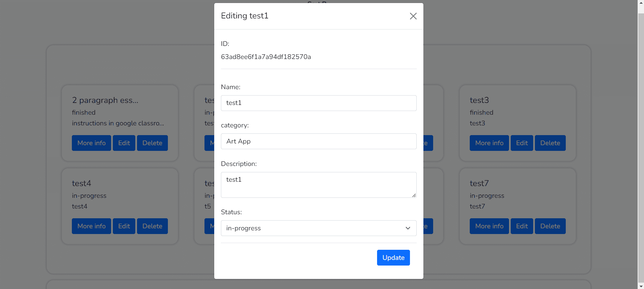
Task: Open the Status dropdown
Action: coord(318,228)
